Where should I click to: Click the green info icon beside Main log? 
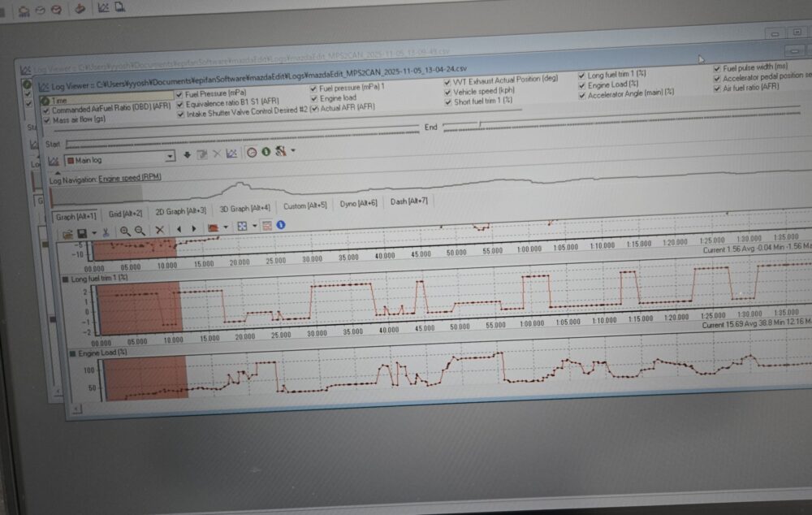[265, 152]
